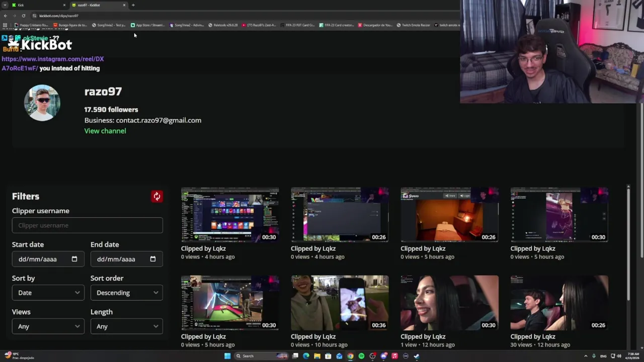Open the 00:26 clip thumbnail from 4 hours ago
This screenshot has height=362, width=644.
(340, 215)
